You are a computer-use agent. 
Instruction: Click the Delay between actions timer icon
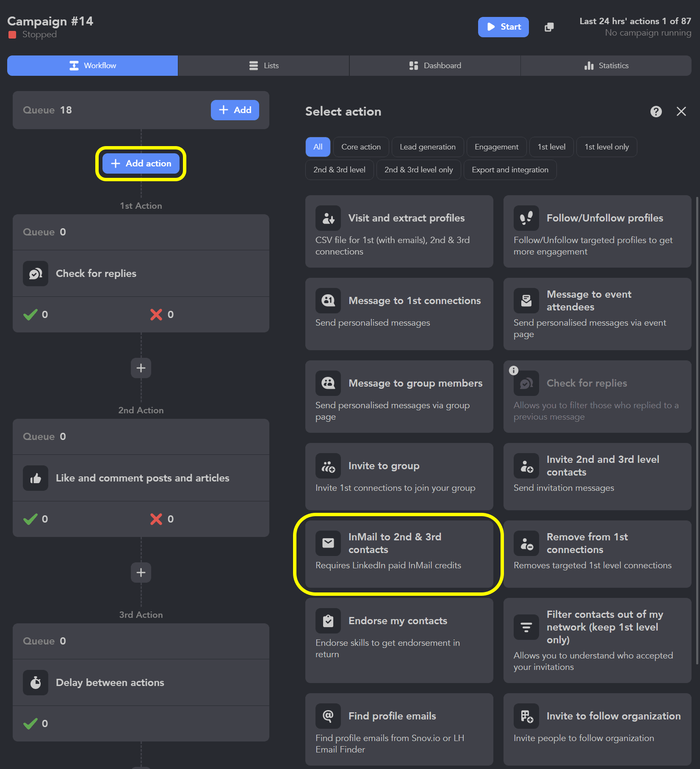[x=36, y=682]
